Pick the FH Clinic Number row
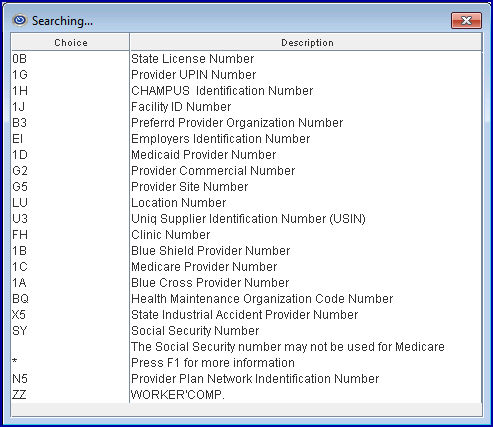Image resolution: width=493 pixels, height=427 pixels. pos(247,235)
